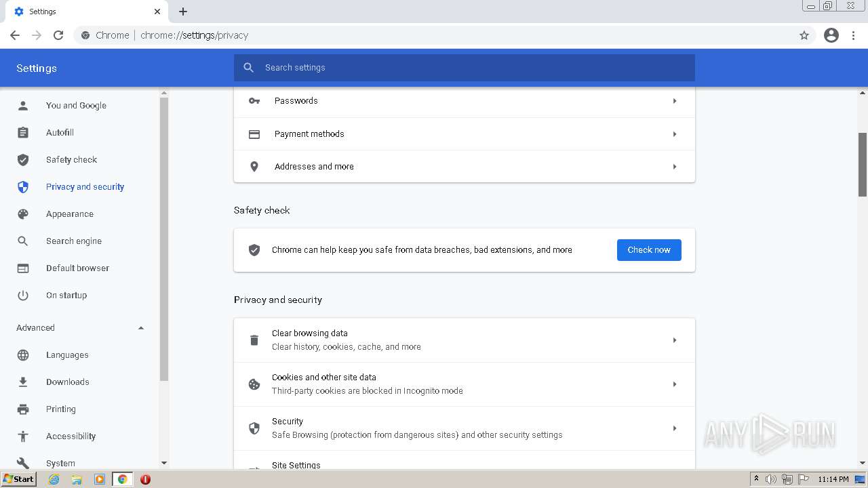Viewport: 868px width, 488px height.
Task: Close the Settings tab
Action: point(157,12)
